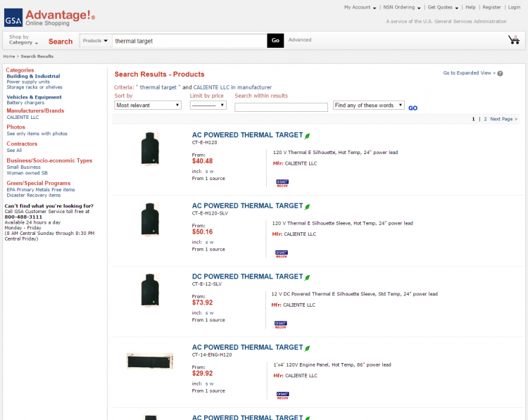Open the CT-E-H120-SLV product thumbnail
Screen dimensions: 528x420
pyautogui.click(x=150, y=219)
